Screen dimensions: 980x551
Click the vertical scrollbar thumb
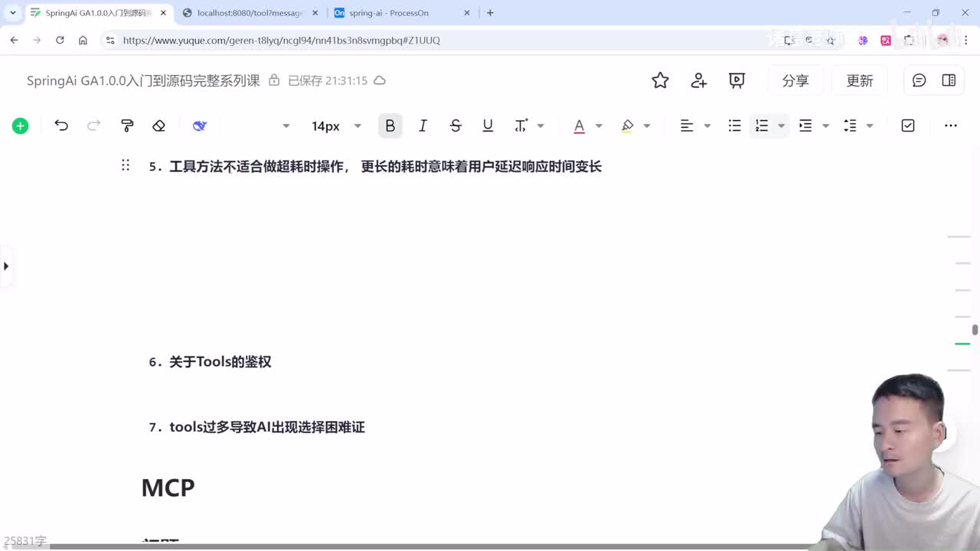(975, 330)
